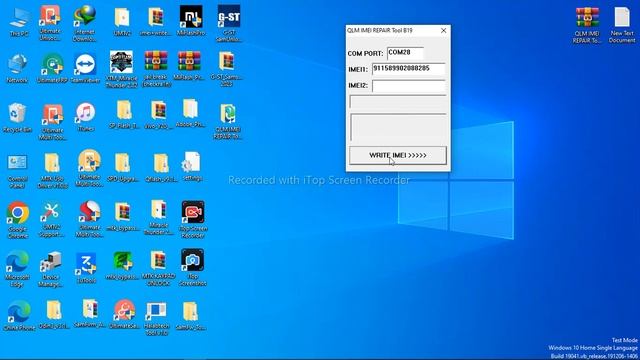Select the settings file with gear icon
This screenshot has height=360, width=640.
point(192,167)
